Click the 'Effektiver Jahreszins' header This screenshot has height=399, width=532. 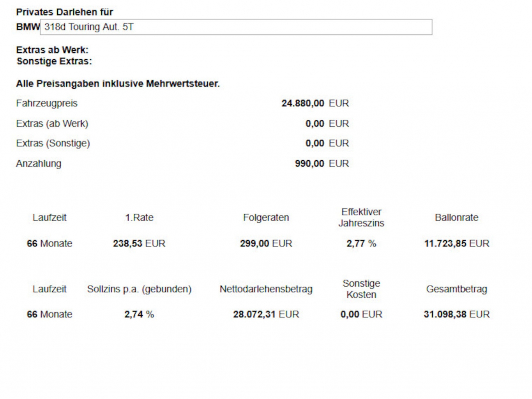click(361, 217)
